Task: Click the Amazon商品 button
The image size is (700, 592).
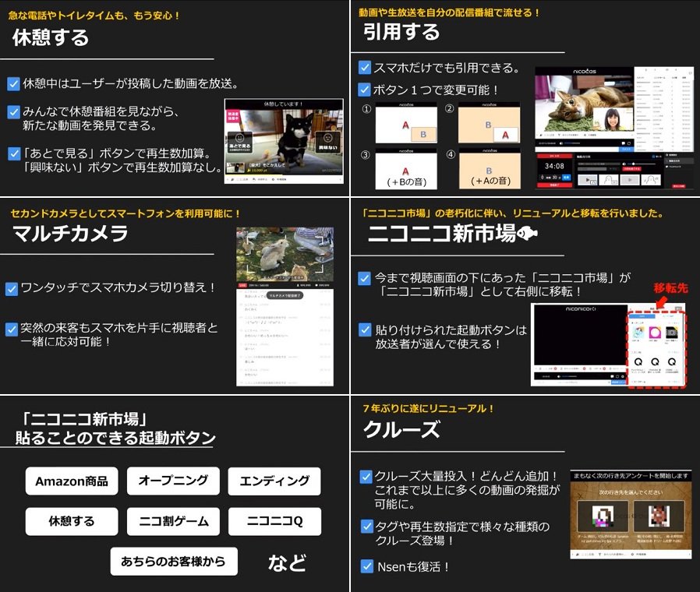Action: point(72,481)
